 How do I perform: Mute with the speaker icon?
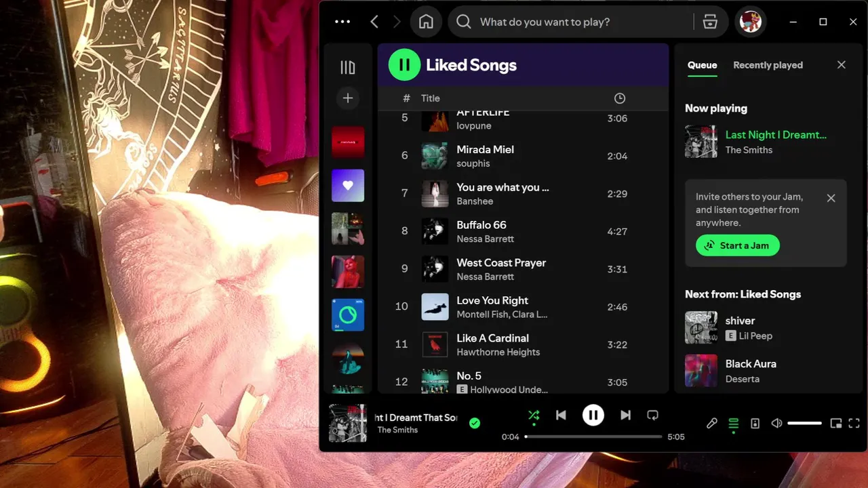pos(776,423)
